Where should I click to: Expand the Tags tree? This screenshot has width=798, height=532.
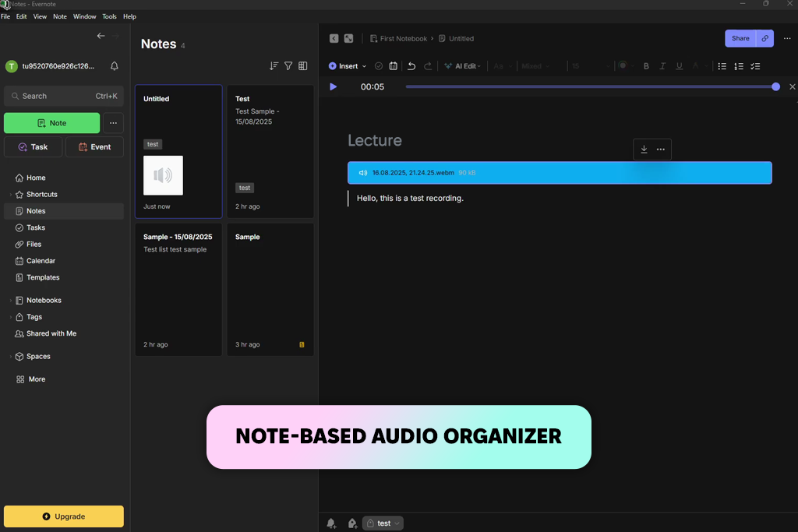(x=11, y=317)
